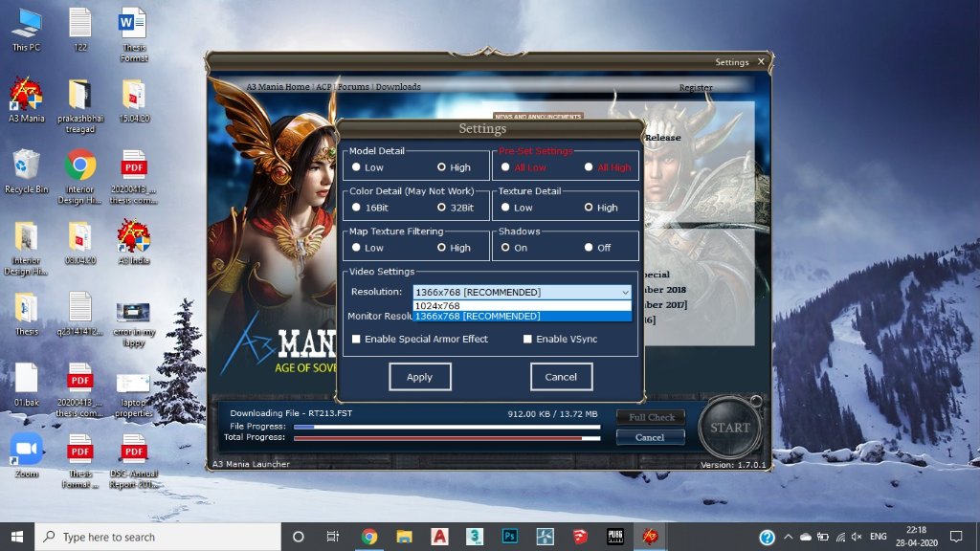The width and height of the screenshot is (980, 551).
Task: Collapse the Resolution dropdown
Action: point(624,293)
